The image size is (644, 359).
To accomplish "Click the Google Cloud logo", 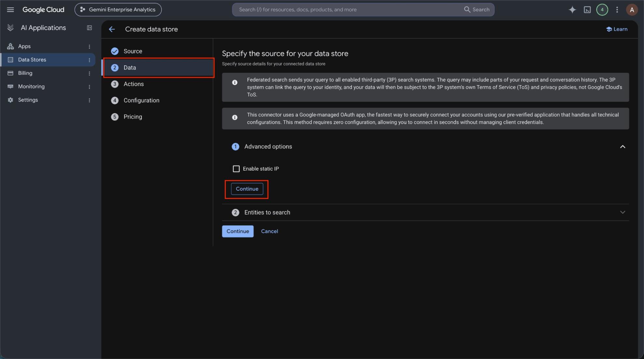I will 43,10.
